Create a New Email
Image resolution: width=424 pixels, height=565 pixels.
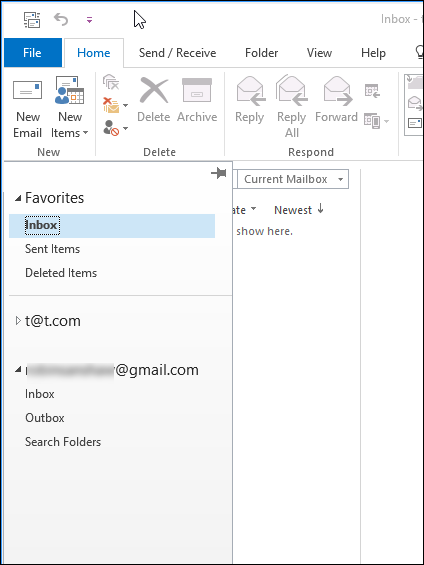click(27, 107)
